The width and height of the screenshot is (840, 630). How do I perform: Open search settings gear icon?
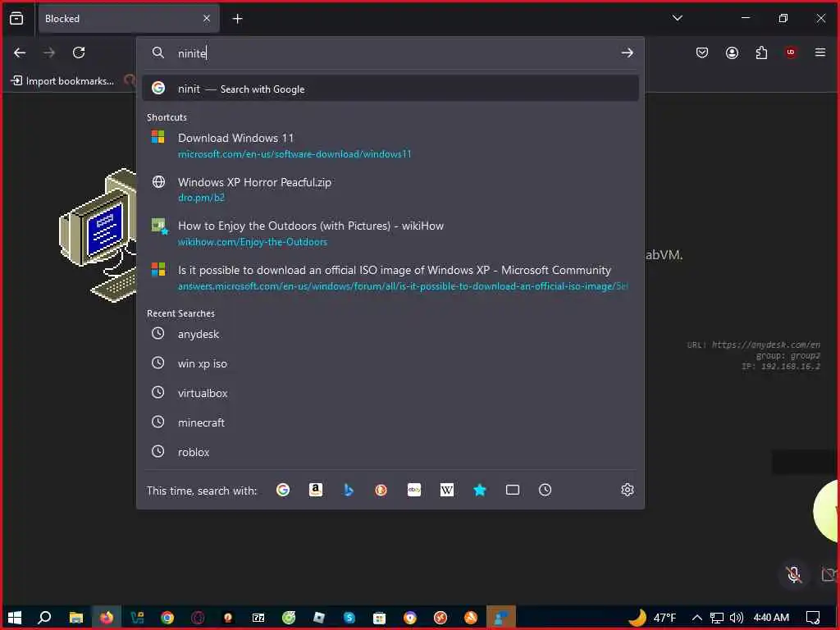pos(628,490)
